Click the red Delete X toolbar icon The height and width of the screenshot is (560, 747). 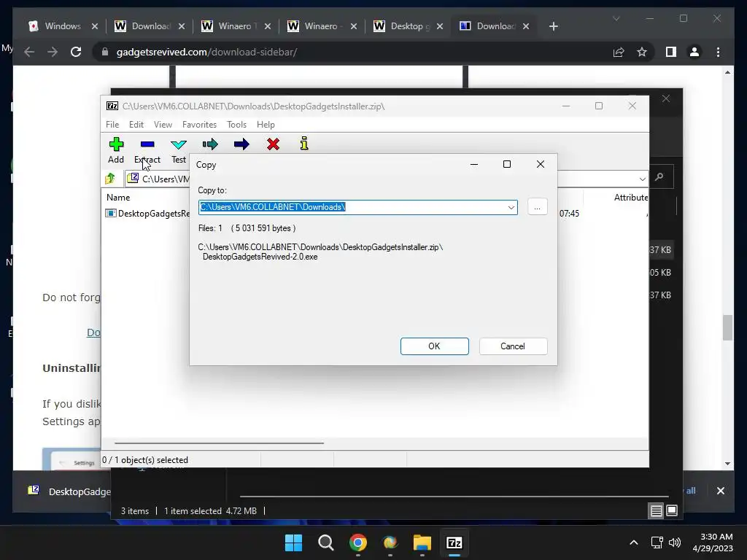(x=273, y=144)
